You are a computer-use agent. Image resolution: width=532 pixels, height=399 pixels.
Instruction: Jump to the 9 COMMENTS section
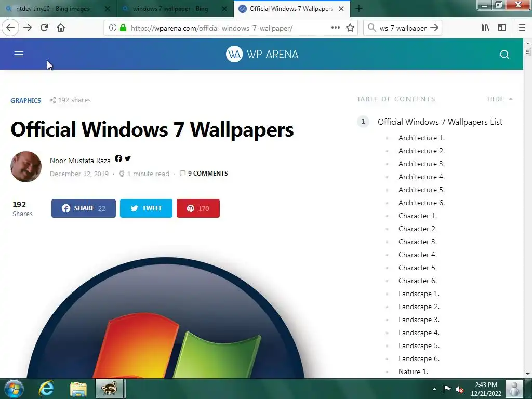click(204, 174)
